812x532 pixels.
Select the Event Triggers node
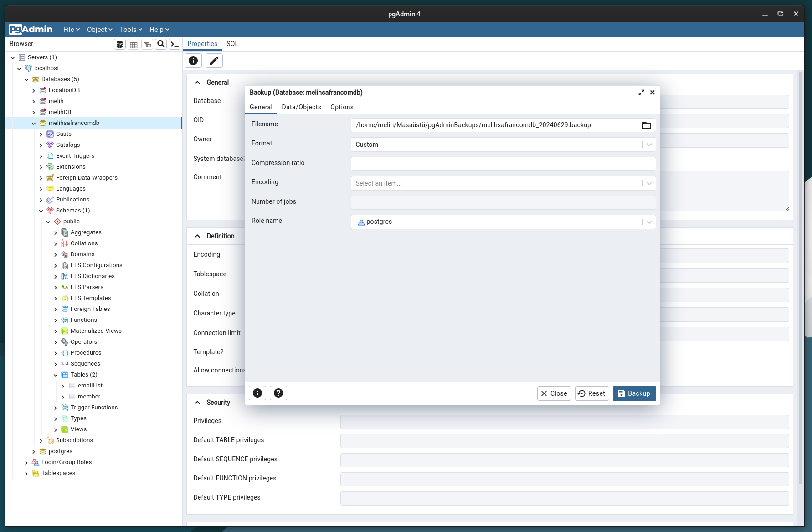[75, 156]
